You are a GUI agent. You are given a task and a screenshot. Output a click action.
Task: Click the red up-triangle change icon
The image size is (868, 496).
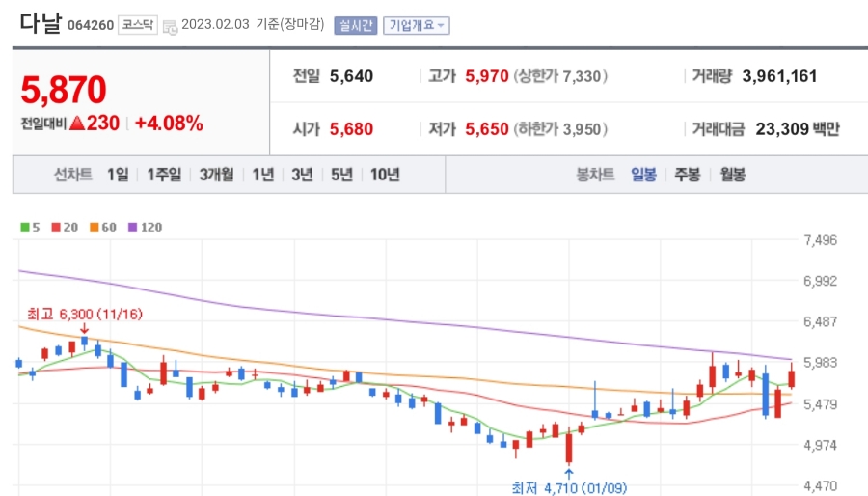[x=77, y=123]
